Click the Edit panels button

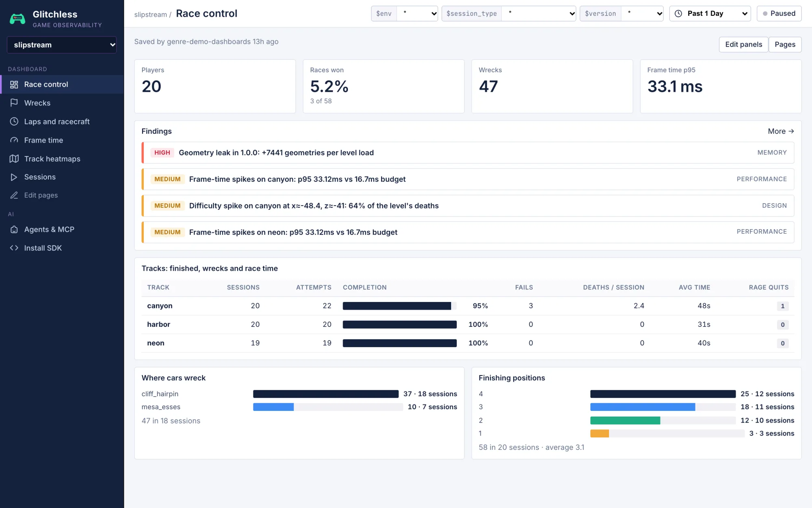pos(744,44)
